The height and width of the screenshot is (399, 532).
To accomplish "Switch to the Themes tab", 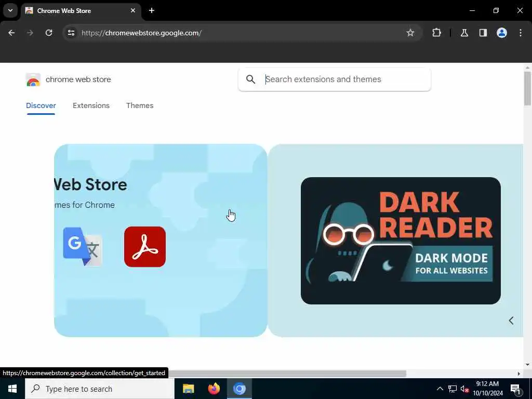I will click(x=140, y=105).
